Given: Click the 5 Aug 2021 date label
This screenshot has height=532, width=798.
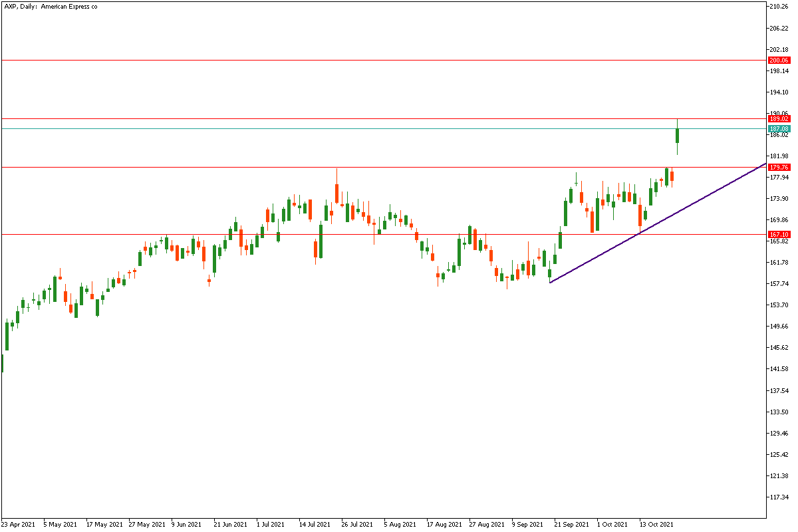Looking at the screenshot, I should (401, 524).
